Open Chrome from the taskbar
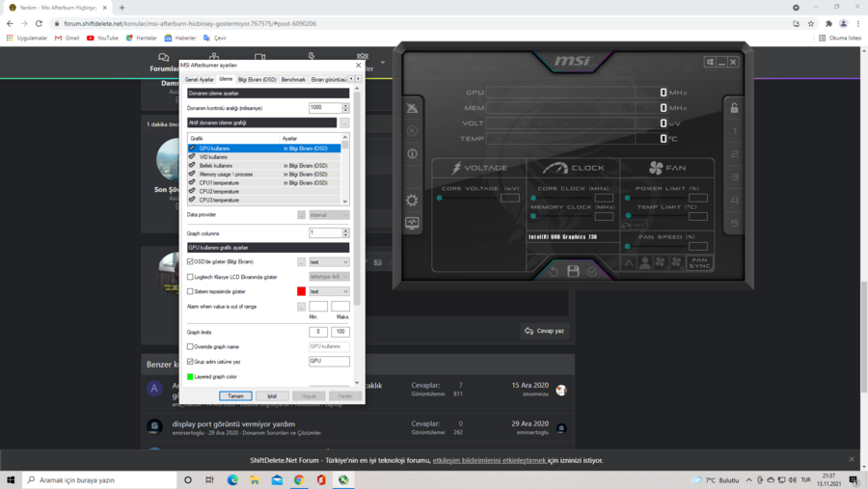This screenshot has height=489, width=868. click(x=299, y=479)
